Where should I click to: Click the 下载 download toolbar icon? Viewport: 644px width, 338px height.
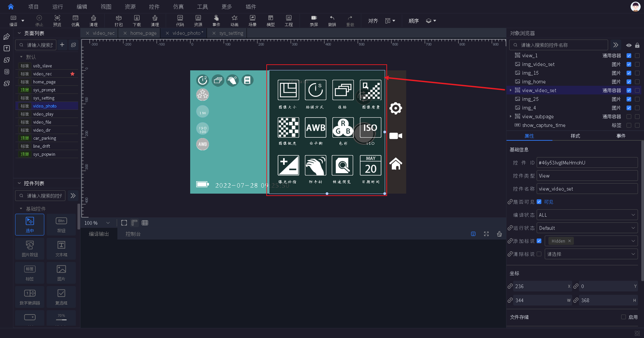pos(137,21)
